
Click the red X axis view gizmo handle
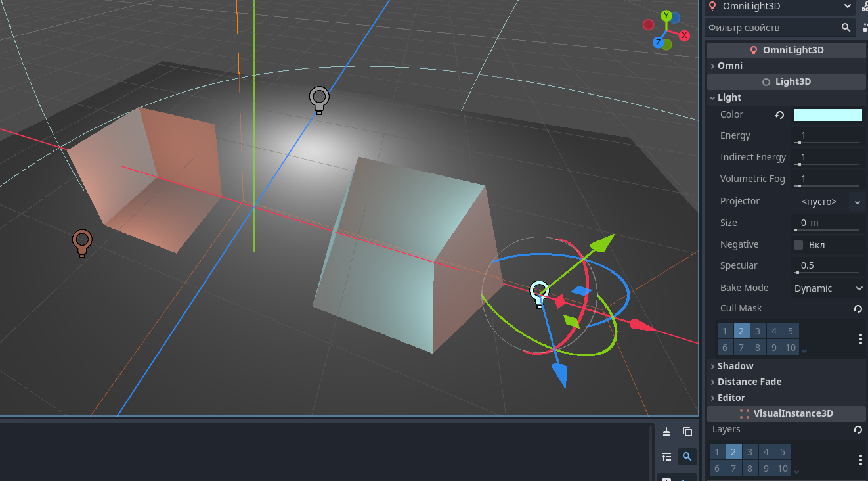685,35
